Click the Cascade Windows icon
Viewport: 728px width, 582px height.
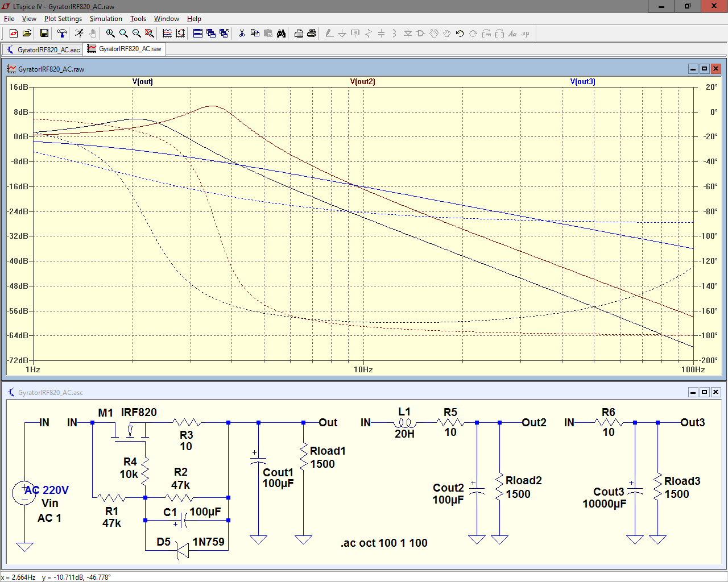pos(211,34)
